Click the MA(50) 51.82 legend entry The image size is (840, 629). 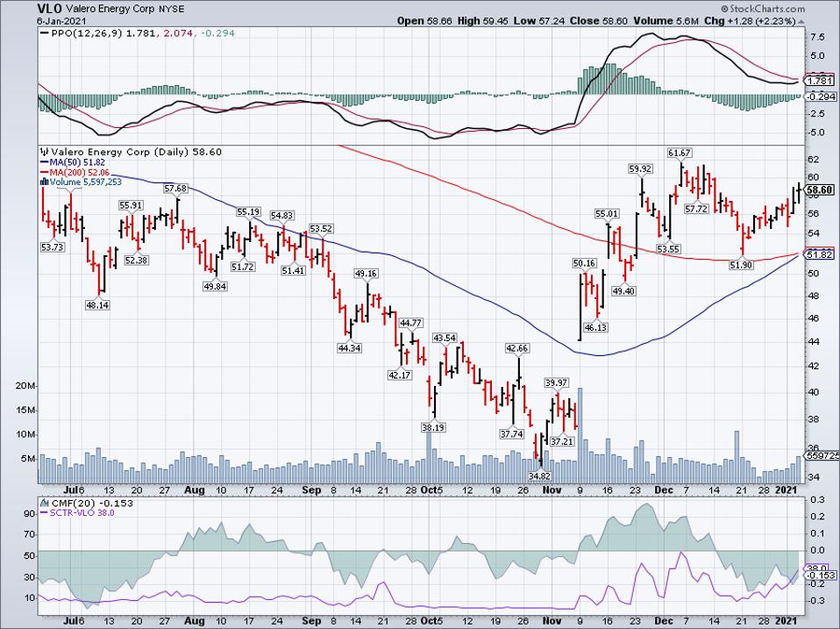pyautogui.click(x=78, y=162)
